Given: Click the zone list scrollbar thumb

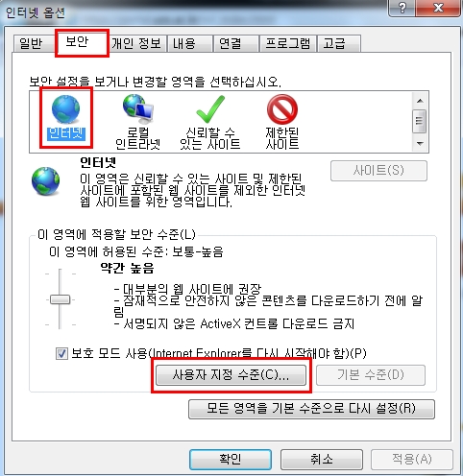Looking at the screenshot, I should (420, 121).
